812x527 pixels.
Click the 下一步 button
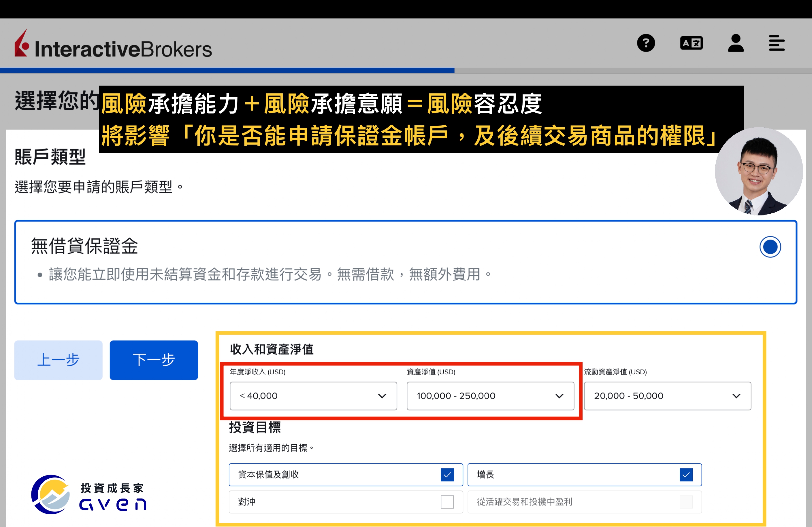coord(154,360)
